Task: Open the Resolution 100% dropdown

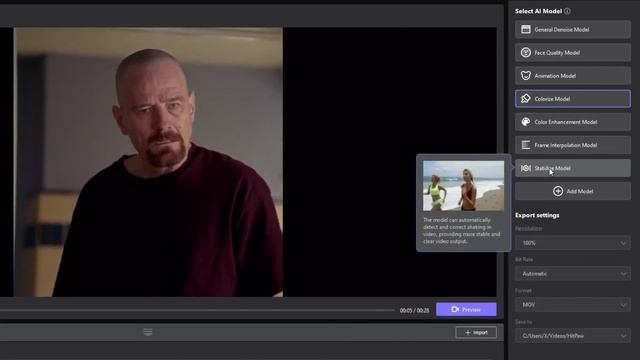Action: click(573, 243)
